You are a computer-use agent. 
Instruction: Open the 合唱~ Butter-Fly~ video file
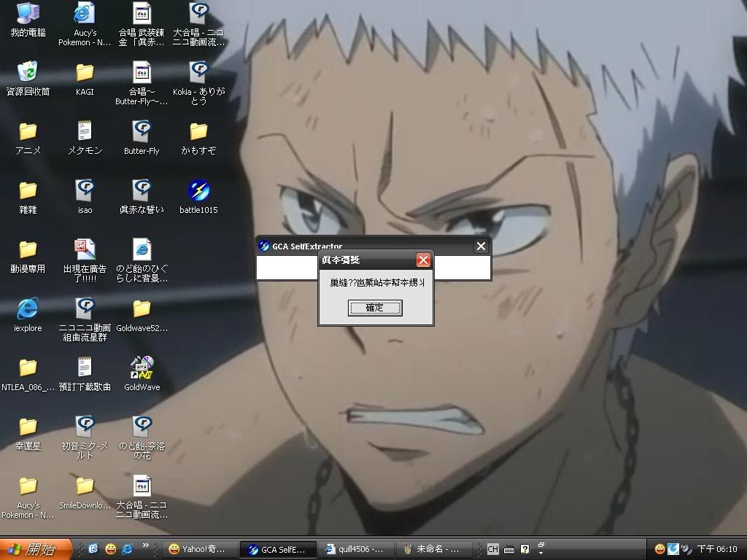(142, 83)
